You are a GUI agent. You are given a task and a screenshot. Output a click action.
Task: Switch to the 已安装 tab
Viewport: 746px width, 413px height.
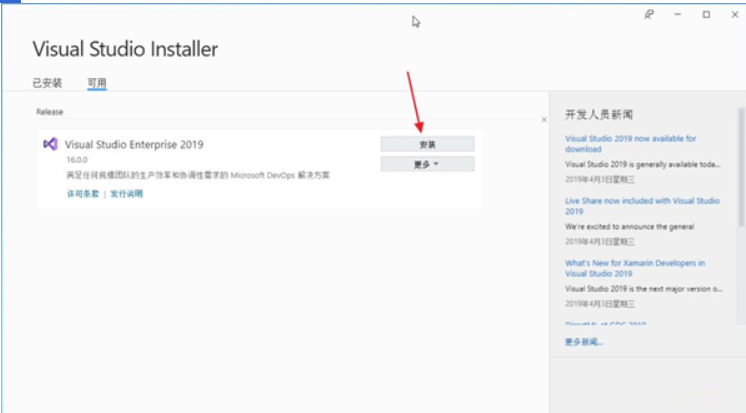click(x=47, y=83)
